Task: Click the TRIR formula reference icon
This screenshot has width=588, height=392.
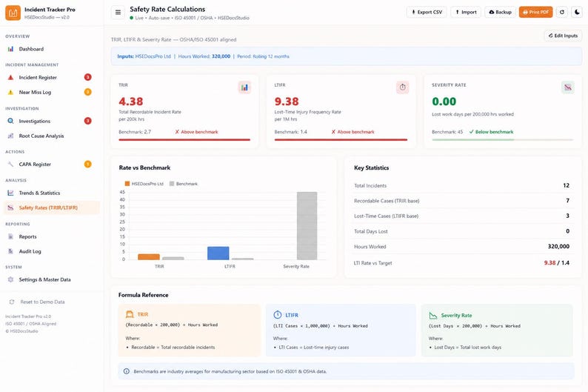Action: [x=130, y=314]
